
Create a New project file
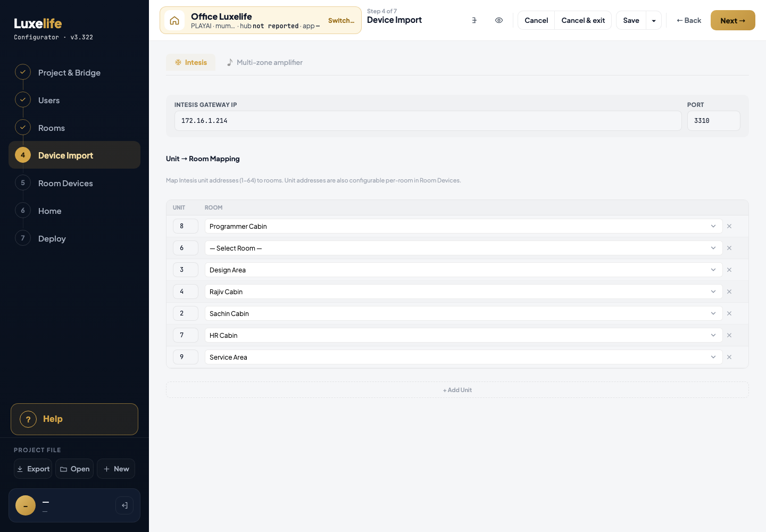[116, 469]
